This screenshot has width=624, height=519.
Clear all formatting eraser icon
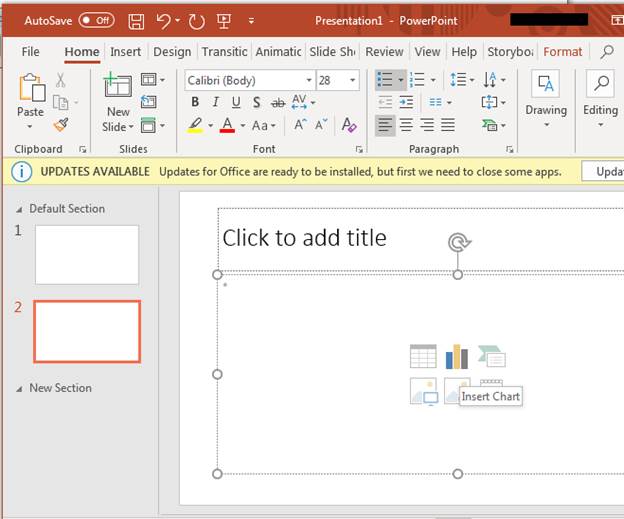pyautogui.click(x=349, y=125)
